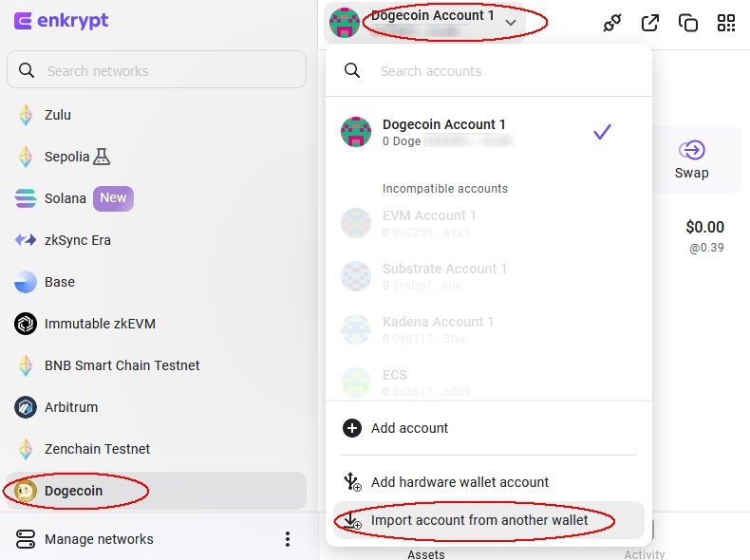The width and height of the screenshot is (750, 560).
Task: Open account in external explorer icon
Action: coord(650,23)
